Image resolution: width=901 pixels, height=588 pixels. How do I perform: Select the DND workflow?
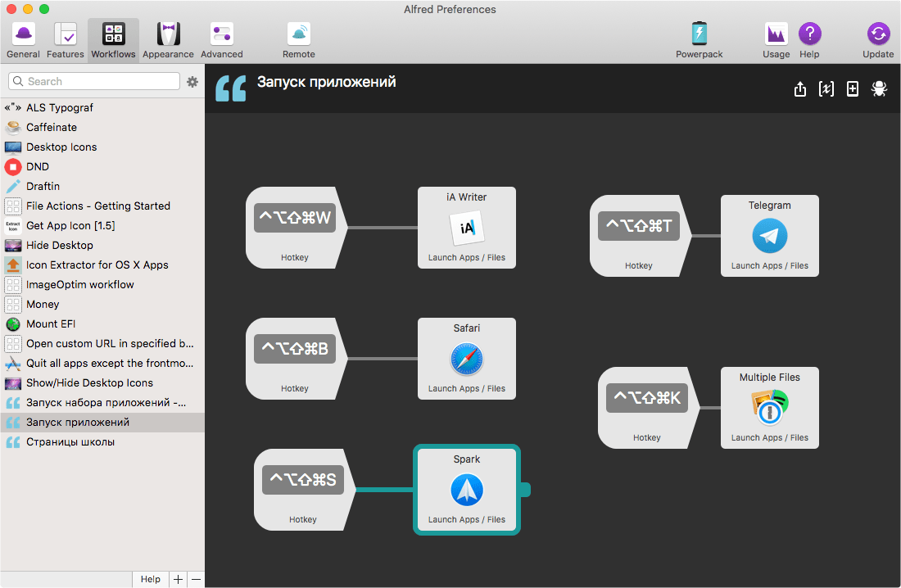click(102, 167)
